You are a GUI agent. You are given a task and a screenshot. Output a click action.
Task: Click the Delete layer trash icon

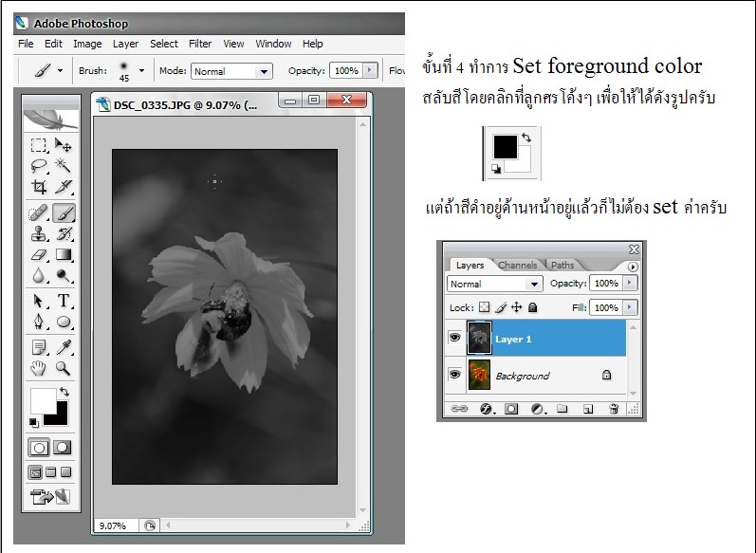[x=614, y=409]
